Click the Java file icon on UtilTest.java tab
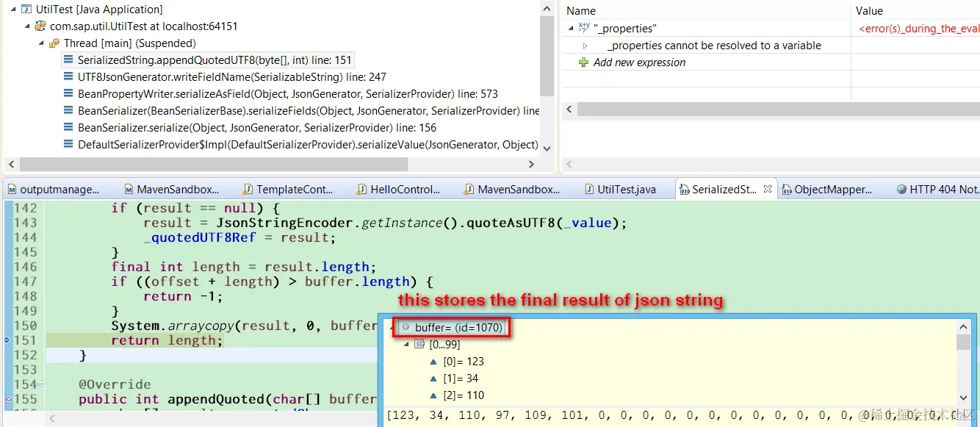Screen dimensions: 980x427 [x=590, y=190]
